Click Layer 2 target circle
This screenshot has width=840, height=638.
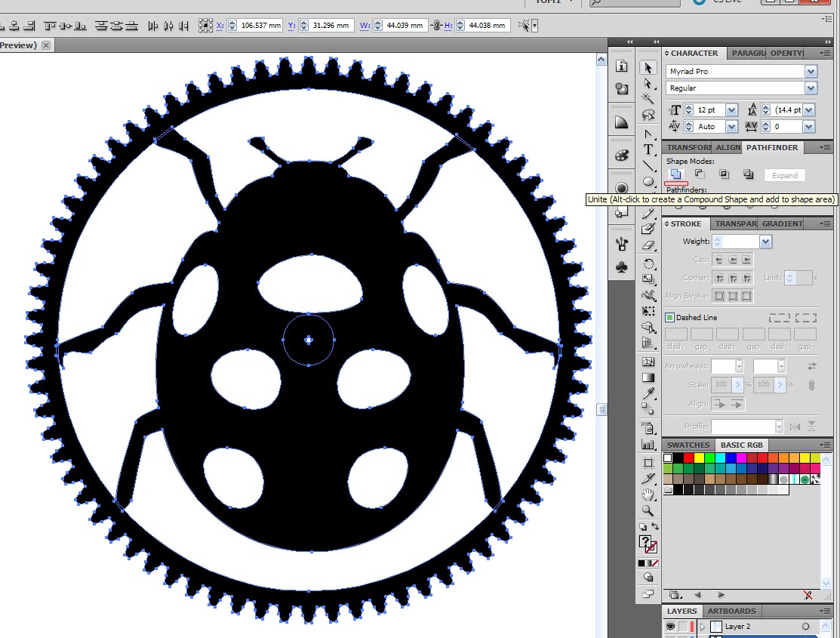click(x=805, y=626)
